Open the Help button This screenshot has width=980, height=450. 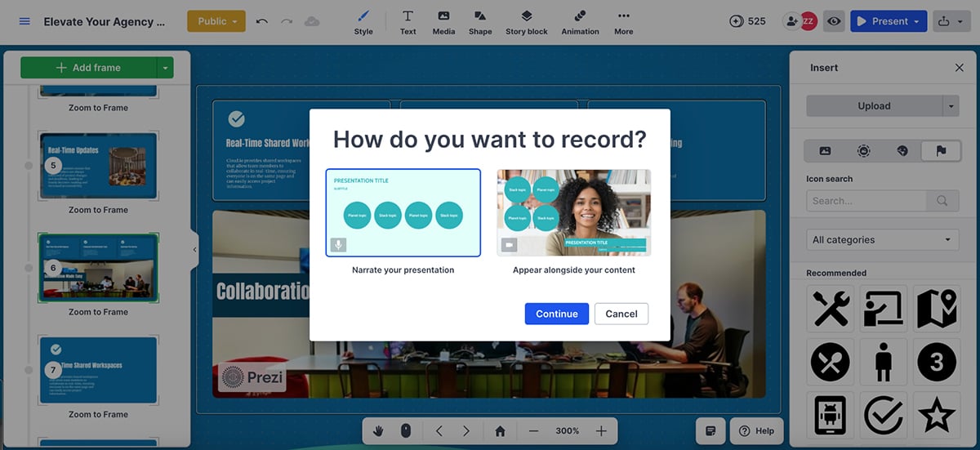tap(757, 430)
